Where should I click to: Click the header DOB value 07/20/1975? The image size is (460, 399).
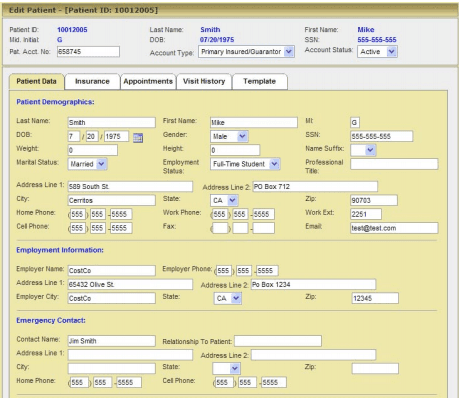[x=217, y=40]
